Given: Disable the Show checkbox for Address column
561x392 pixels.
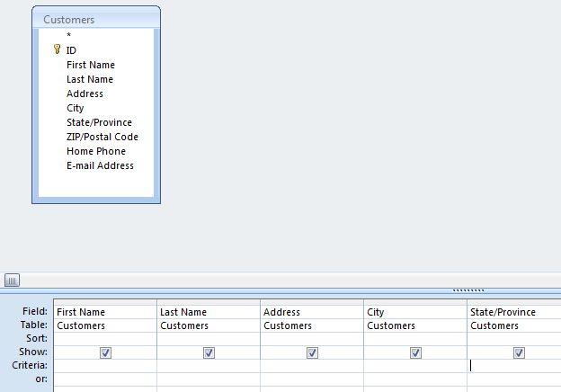Looking at the screenshot, I should click(312, 353).
